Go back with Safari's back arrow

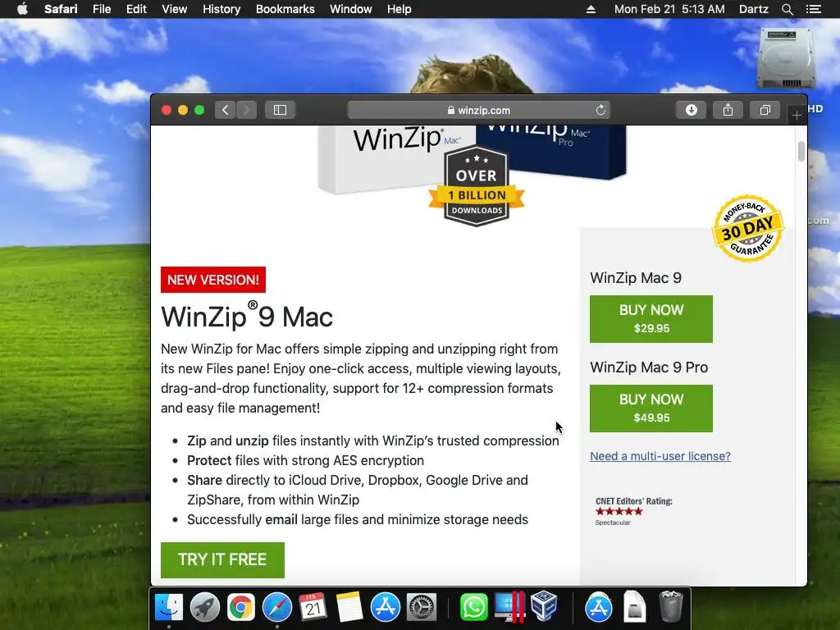point(225,110)
